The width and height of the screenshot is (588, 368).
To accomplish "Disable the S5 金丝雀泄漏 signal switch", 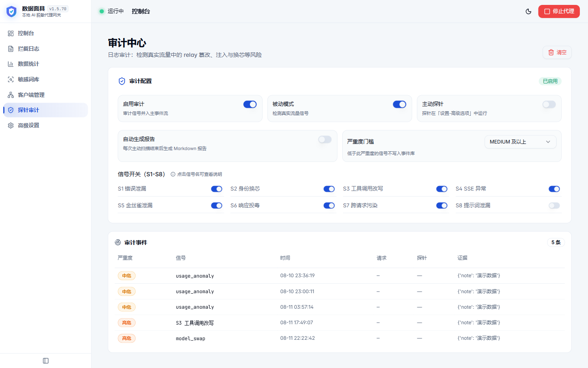I will pos(216,206).
